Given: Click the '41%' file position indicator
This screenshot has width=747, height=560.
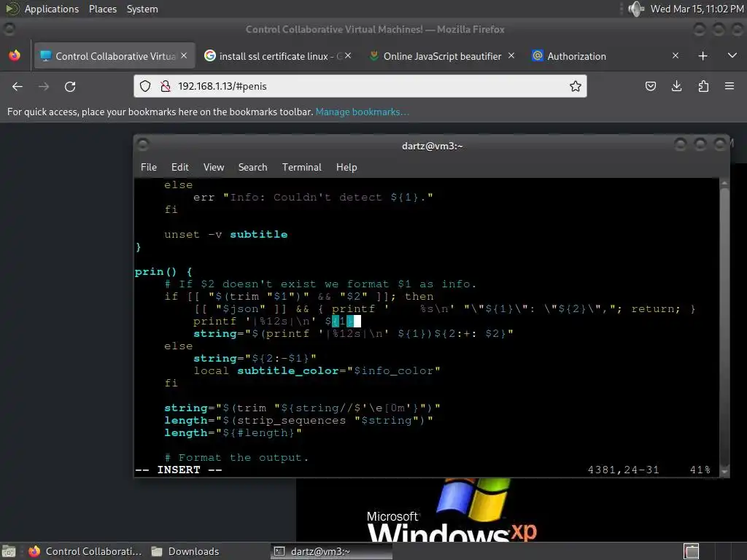Looking at the screenshot, I should 700,470.
